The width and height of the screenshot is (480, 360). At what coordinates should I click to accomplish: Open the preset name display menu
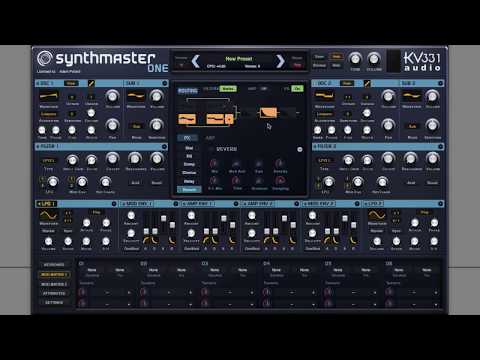coord(239,59)
